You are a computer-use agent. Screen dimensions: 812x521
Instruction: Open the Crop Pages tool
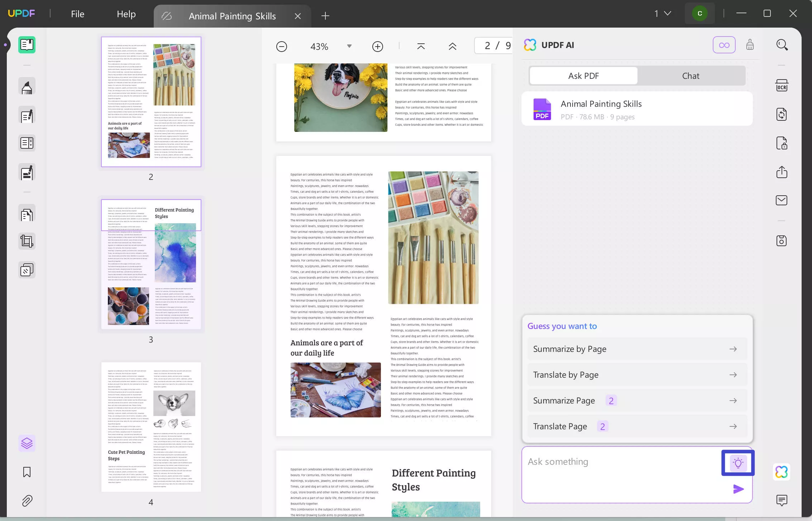pos(27,241)
